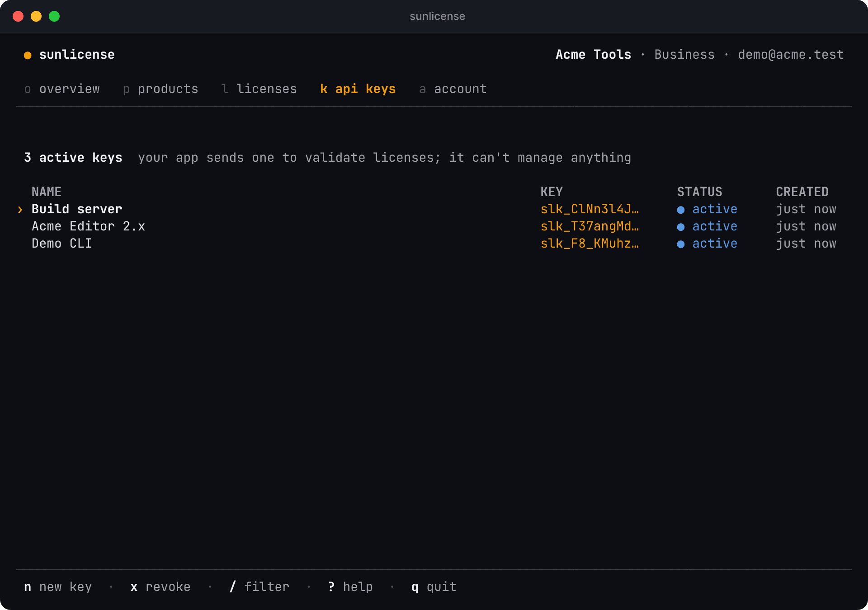Image resolution: width=868 pixels, height=610 pixels.
Task: Click the active status of Acme Editor 2.x
Action: click(x=707, y=226)
